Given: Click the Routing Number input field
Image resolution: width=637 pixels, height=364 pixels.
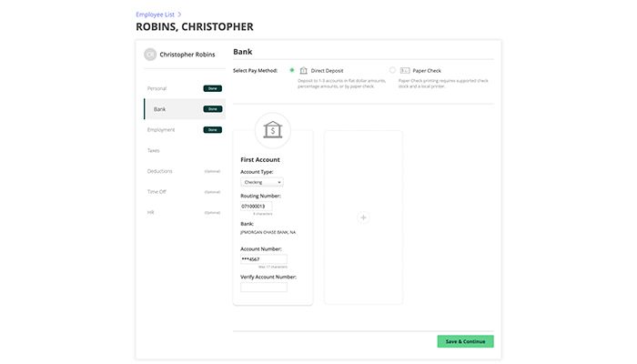Looking at the screenshot, I should point(256,207).
